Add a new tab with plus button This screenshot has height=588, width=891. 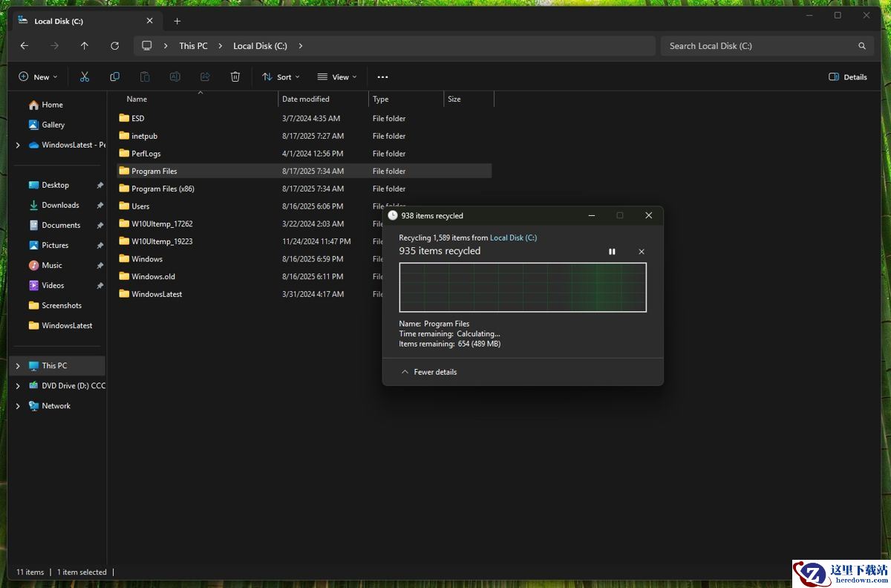[x=177, y=22]
